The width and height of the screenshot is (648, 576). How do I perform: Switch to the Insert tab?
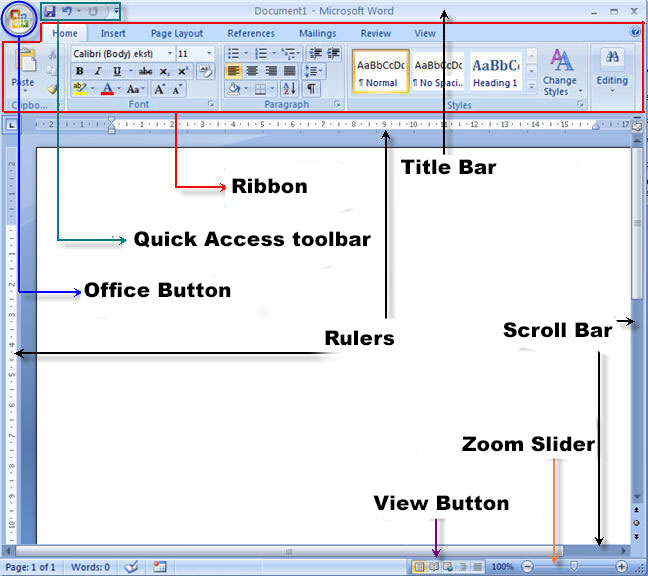[x=113, y=33]
